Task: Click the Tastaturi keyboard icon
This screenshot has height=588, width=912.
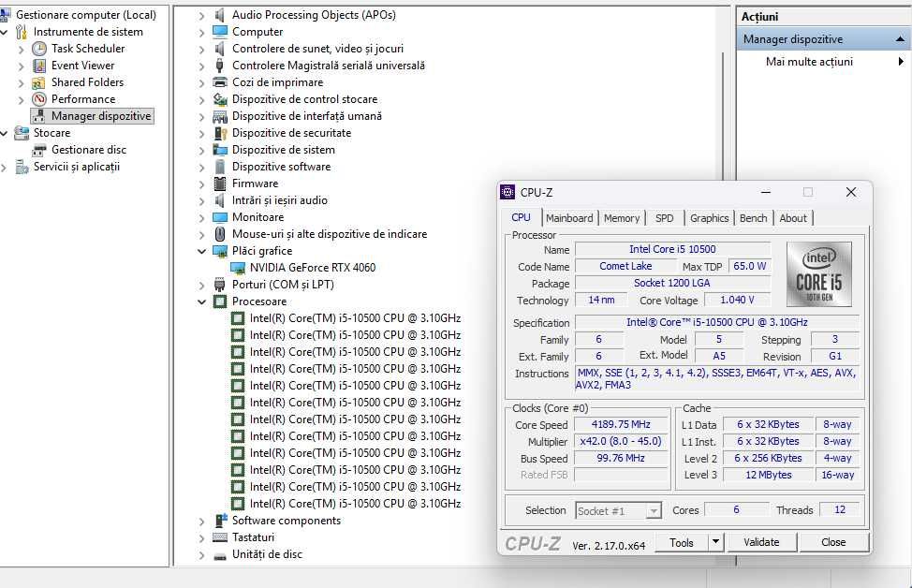Action: (x=220, y=537)
